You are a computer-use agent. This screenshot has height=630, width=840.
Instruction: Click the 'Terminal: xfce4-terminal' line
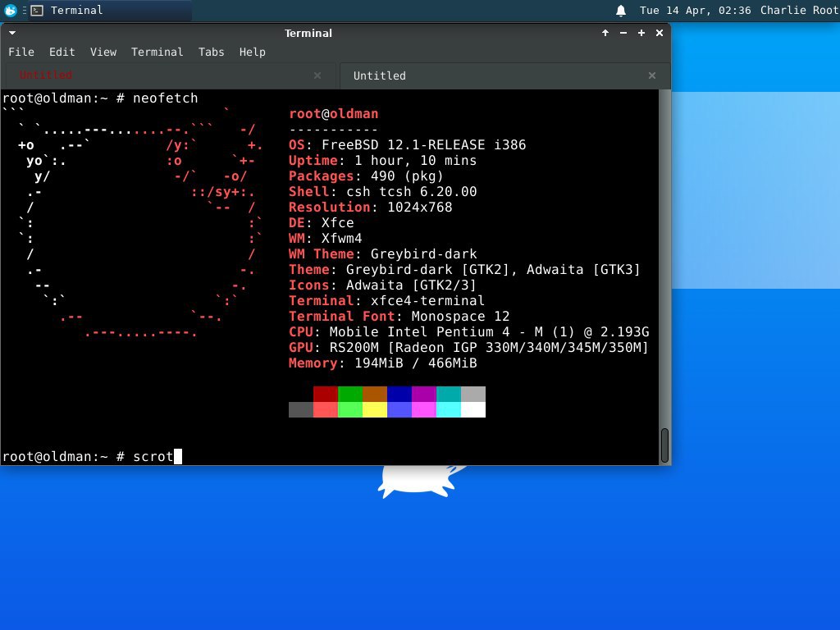click(386, 300)
